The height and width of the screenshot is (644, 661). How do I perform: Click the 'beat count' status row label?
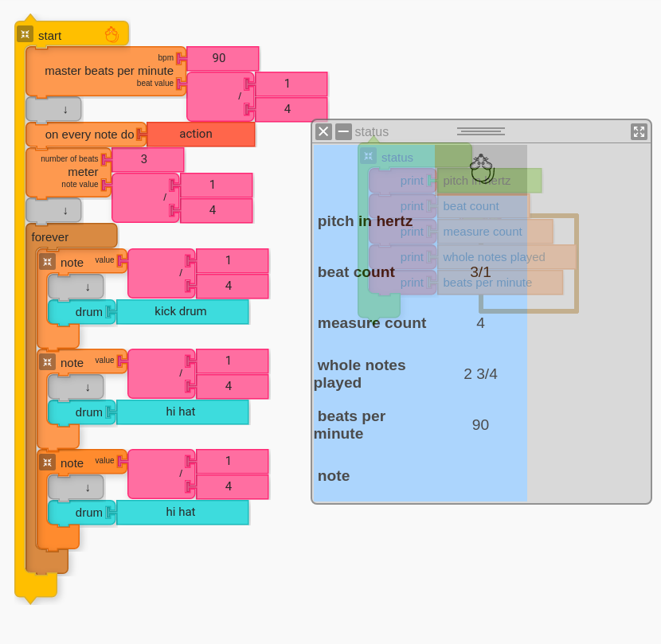356,271
